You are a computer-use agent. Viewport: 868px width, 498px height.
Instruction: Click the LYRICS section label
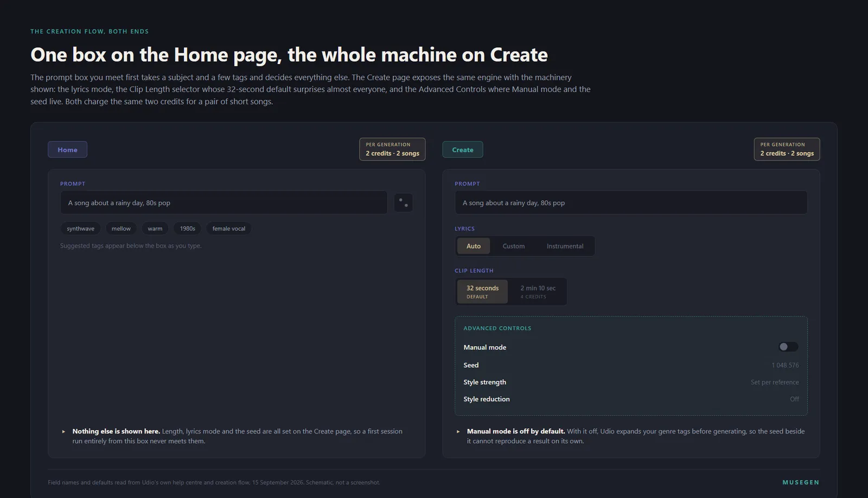coord(464,229)
